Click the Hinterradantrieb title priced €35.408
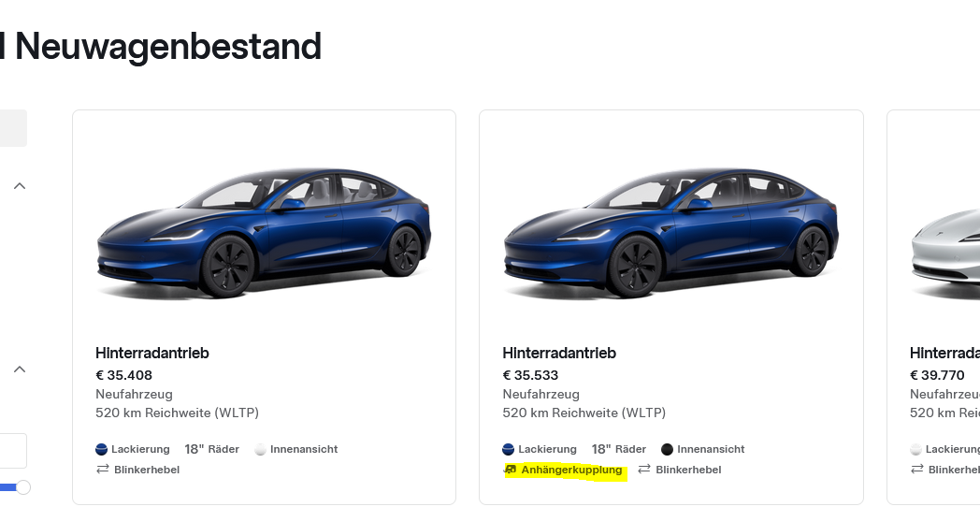The width and height of the screenshot is (980, 507). tap(151, 354)
